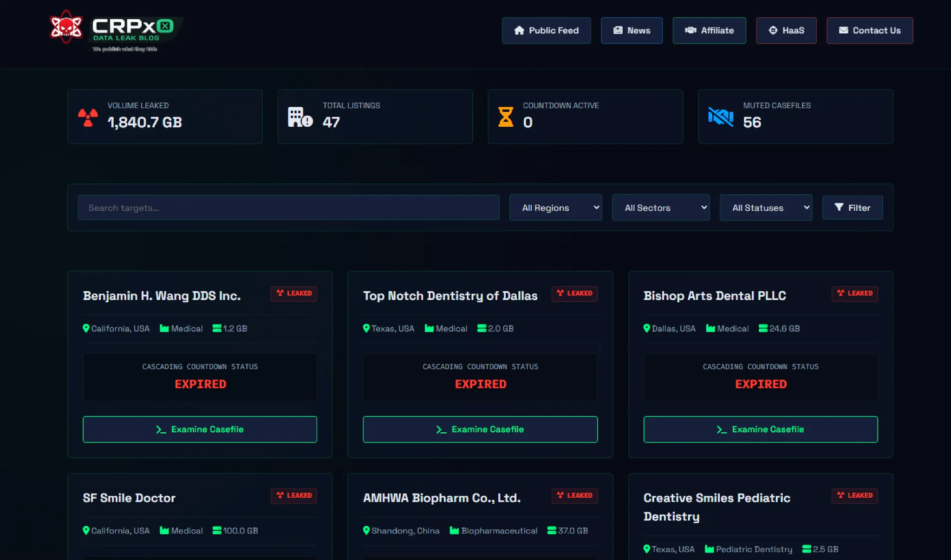Open the HaaS page
Image resolution: width=951 pixels, height=560 pixels.
(786, 31)
